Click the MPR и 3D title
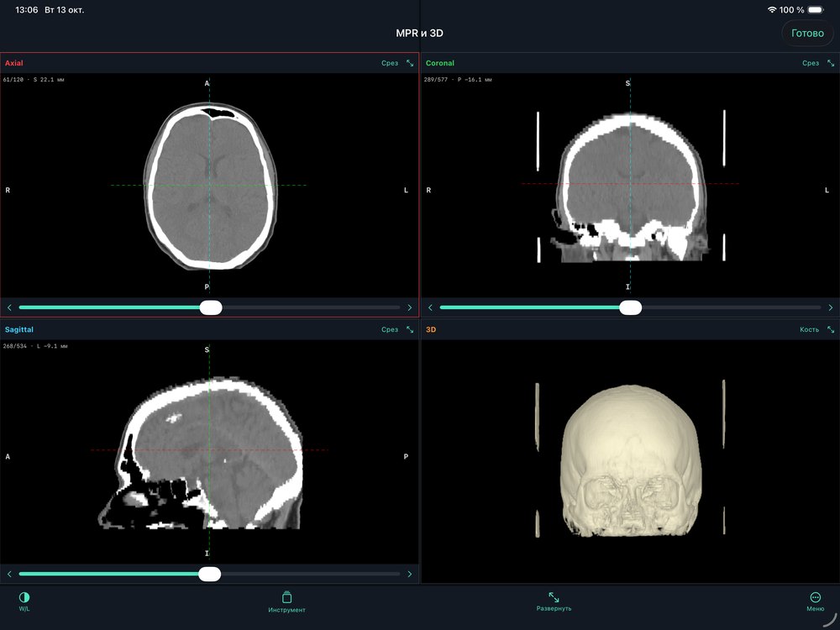Screen dimensions: 840x630 click(x=419, y=34)
